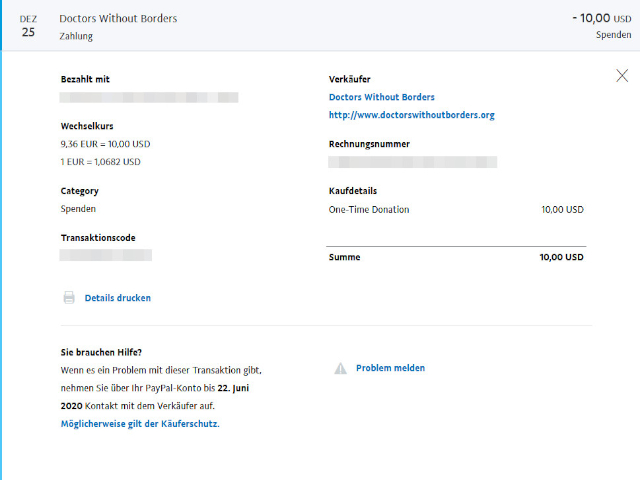Image resolution: width=640 pixels, height=480 pixels.
Task: Click the blurred Rechnungsnummer value
Action: tap(412, 162)
